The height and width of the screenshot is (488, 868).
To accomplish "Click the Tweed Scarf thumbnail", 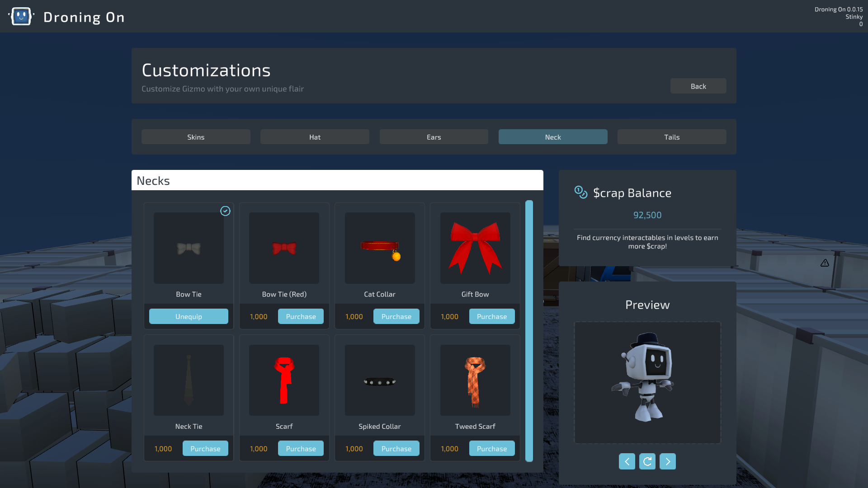I will pos(475,380).
